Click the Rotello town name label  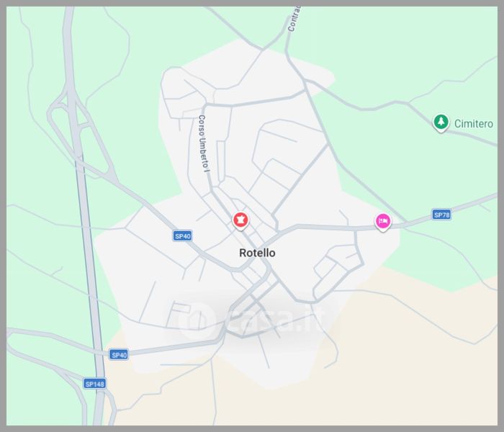tap(257, 253)
